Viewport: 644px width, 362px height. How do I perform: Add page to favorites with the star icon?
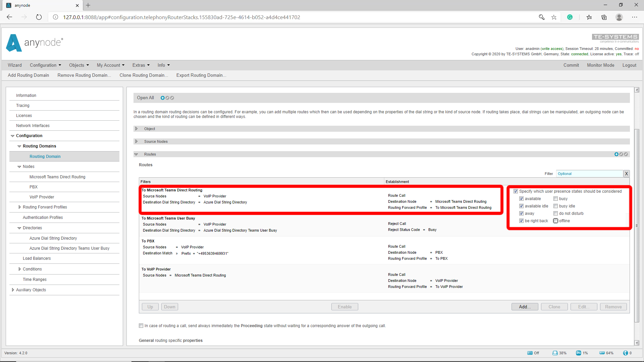coord(554,17)
